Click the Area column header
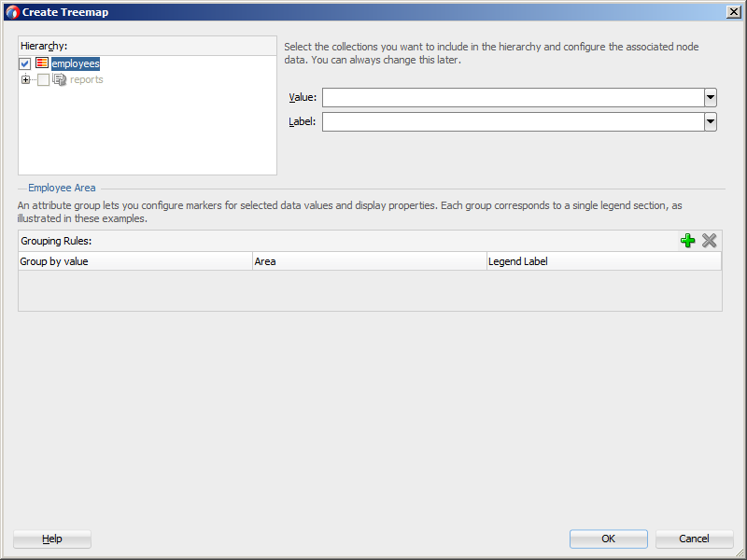This screenshot has height=560, width=747. 370,261
